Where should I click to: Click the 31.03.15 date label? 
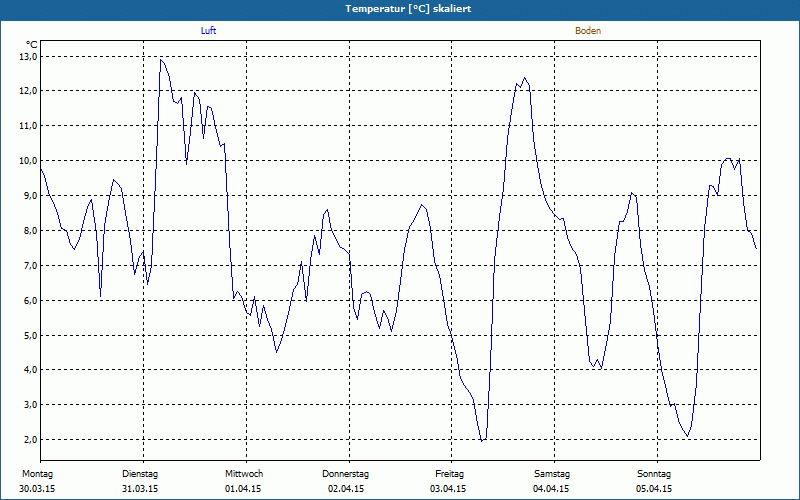tap(140, 489)
